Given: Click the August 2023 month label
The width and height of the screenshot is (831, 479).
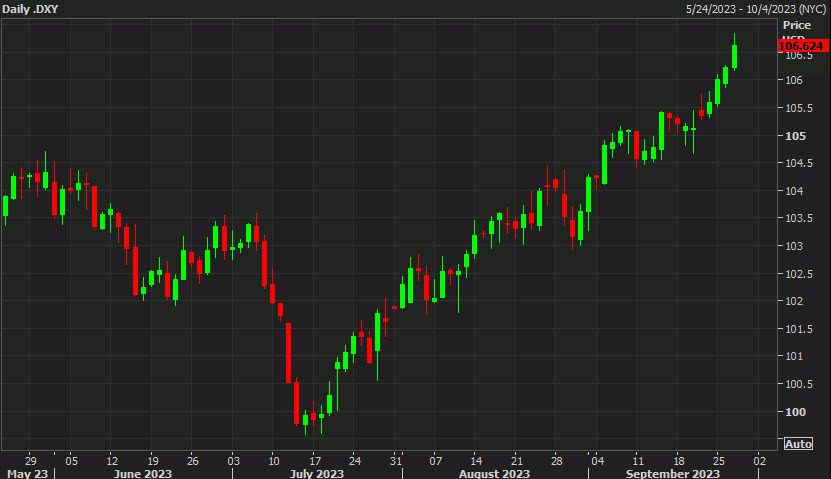Looking at the screenshot, I should (x=494, y=473).
